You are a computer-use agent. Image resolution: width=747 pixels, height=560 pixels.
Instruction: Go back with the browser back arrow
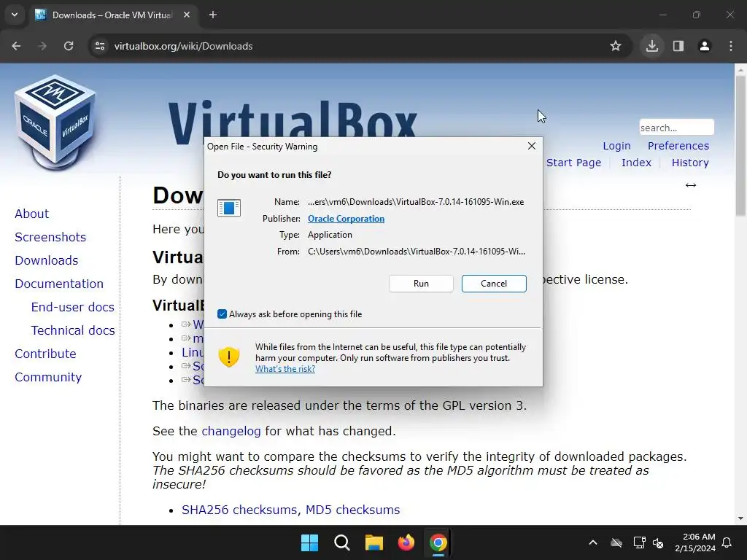point(16,46)
